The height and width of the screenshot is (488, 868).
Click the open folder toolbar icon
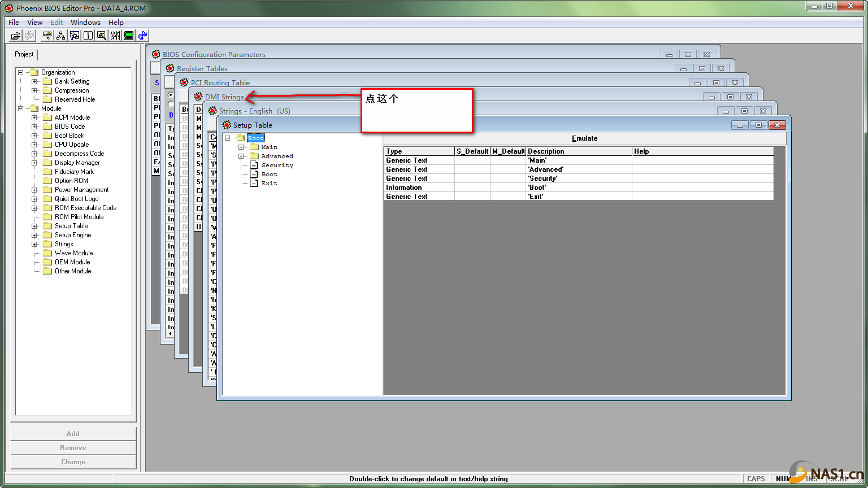point(16,36)
